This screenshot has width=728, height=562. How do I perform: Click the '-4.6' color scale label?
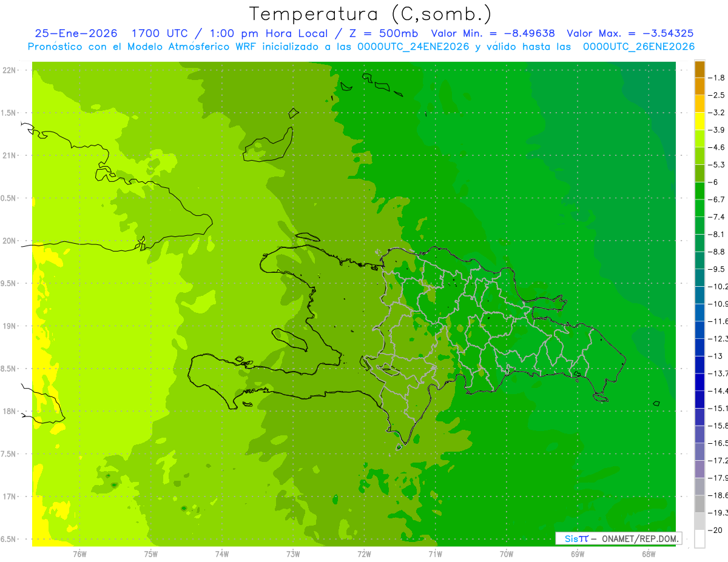click(717, 147)
